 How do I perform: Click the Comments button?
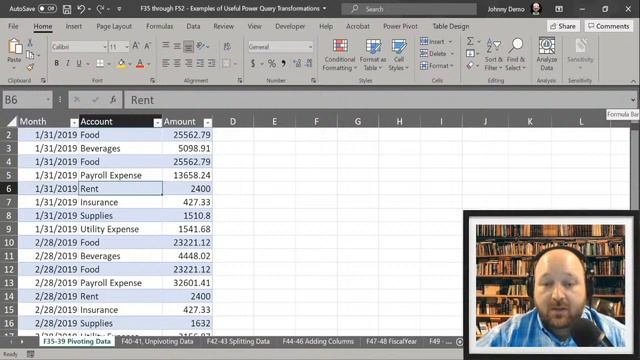pyautogui.click(x=609, y=26)
